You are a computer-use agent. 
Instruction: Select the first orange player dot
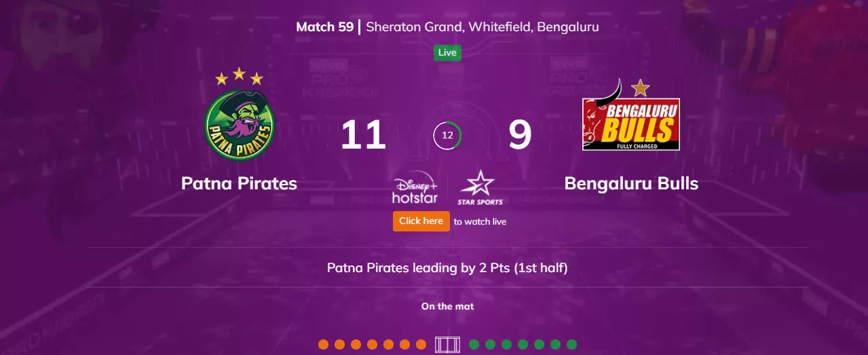tap(323, 344)
